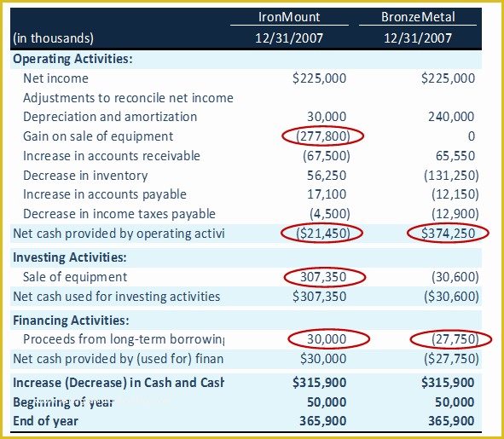Click "Net cash used for investing activities"

point(116,297)
